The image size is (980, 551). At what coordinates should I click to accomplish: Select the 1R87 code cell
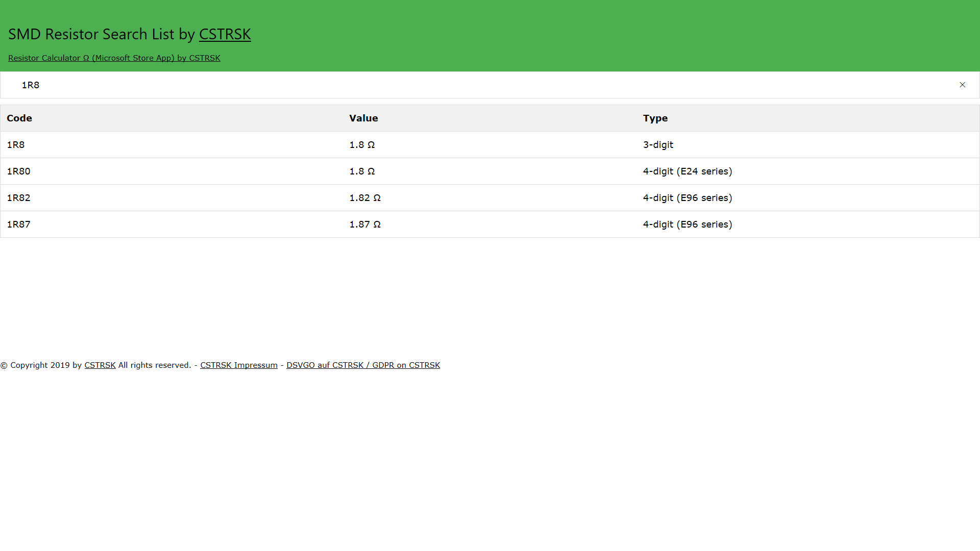coord(18,224)
